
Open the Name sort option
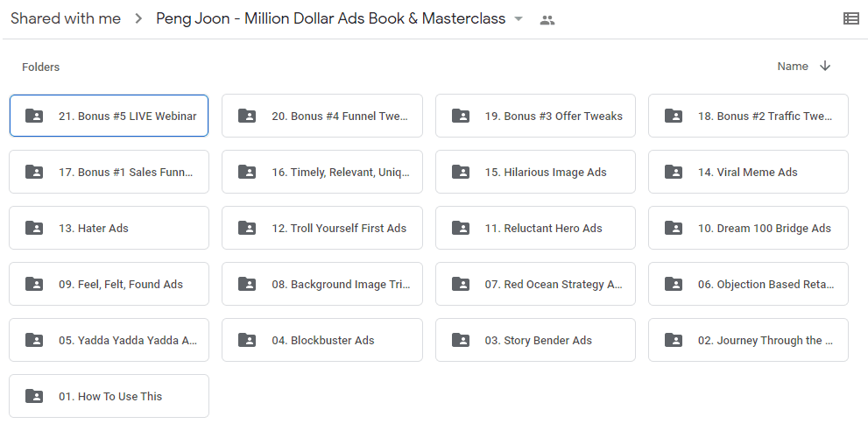coord(793,66)
